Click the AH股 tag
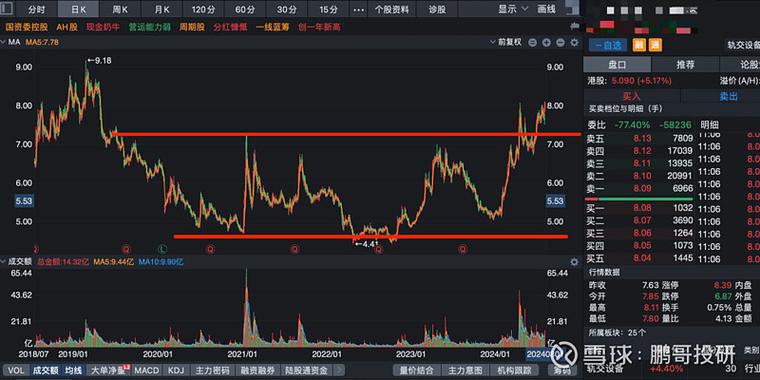The image size is (760, 380). point(67,27)
